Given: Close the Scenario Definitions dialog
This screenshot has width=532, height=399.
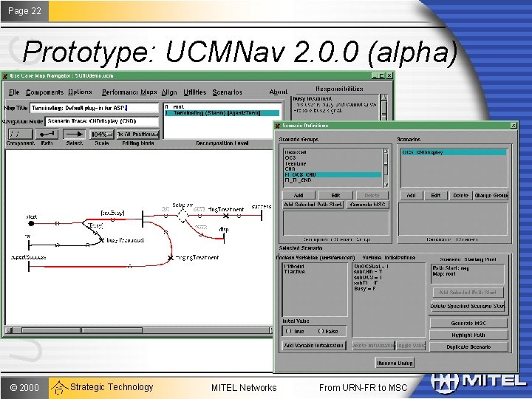Looking at the screenshot, I should [x=514, y=126].
